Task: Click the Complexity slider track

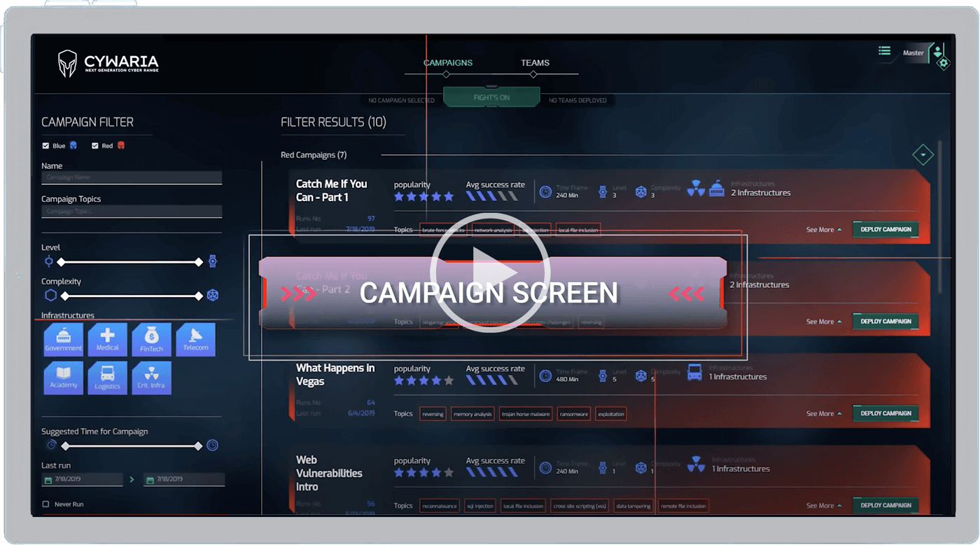Action: [x=130, y=296]
